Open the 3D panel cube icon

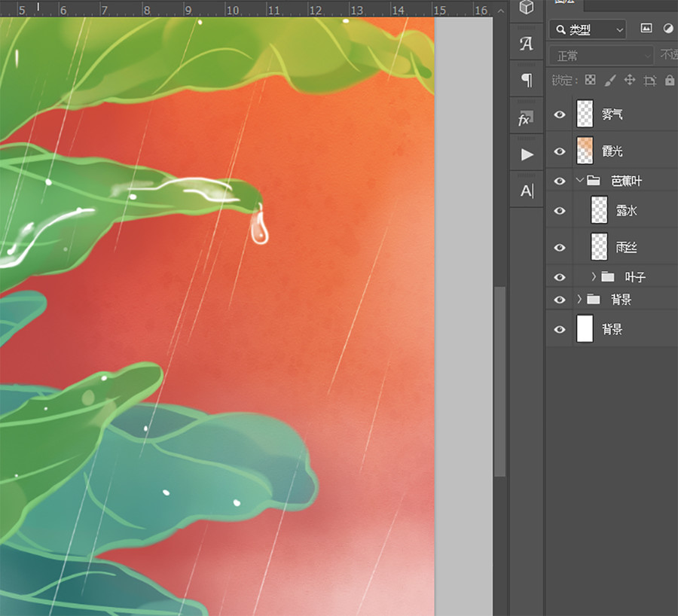527,8
